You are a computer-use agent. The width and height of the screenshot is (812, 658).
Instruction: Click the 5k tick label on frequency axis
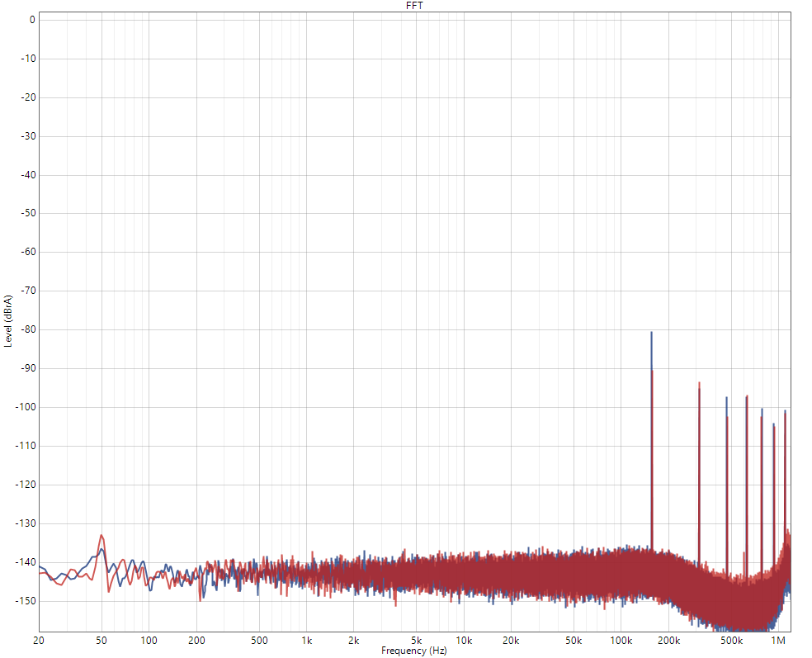(x=417, y=641)
